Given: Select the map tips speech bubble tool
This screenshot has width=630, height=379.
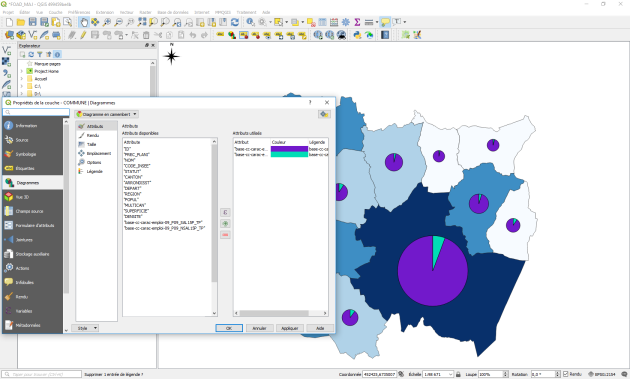Looking at the screenshot, I should tap(385, 22).
